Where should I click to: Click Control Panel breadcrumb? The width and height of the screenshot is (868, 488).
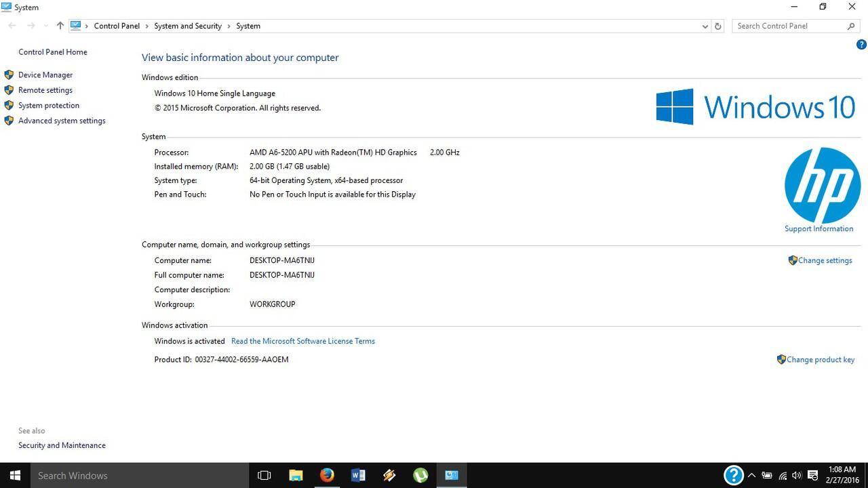(117, 26)
